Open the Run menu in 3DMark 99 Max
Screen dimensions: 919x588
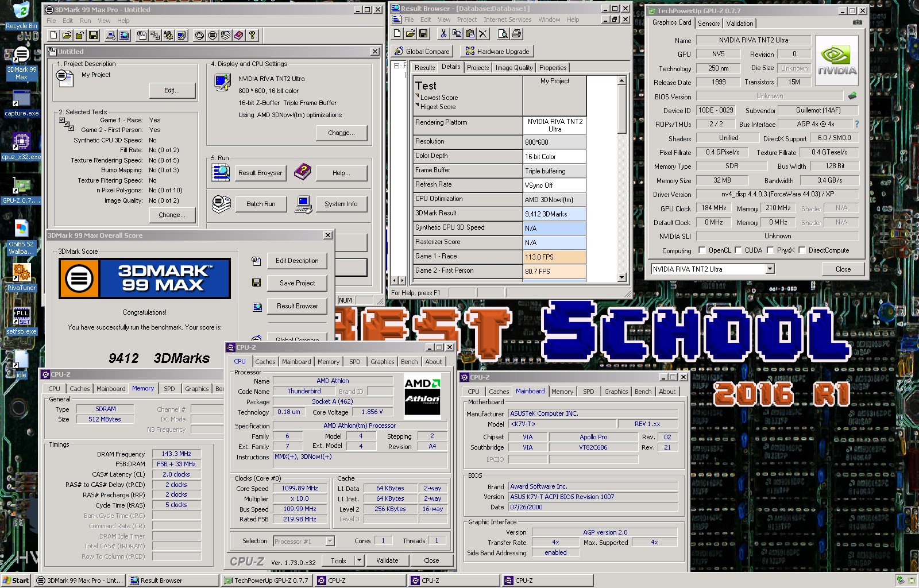pyautogui.click(x=85, y=21)
